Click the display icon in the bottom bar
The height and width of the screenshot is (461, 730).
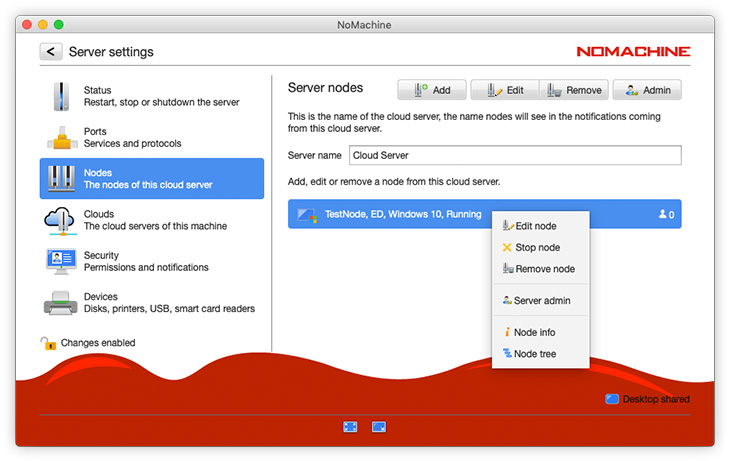[x=379, y=427]
